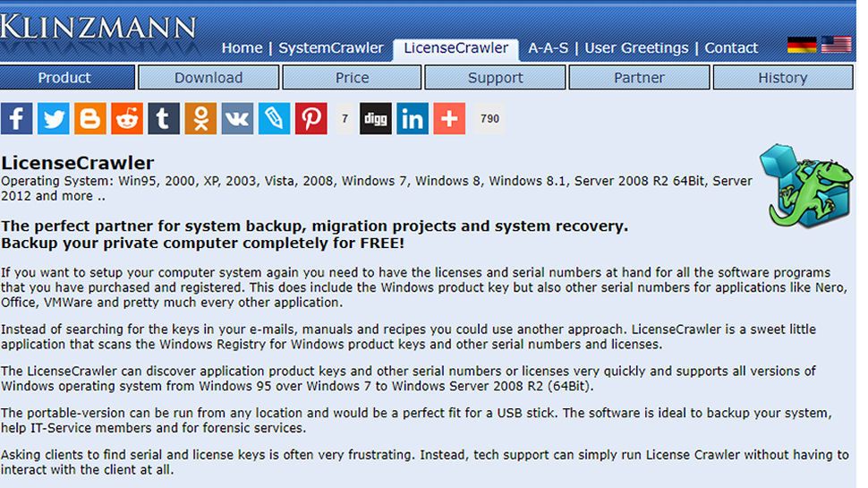The image size is (868, 488).
Task: Share page on Odnoklassniki
Action: point(200,118)
